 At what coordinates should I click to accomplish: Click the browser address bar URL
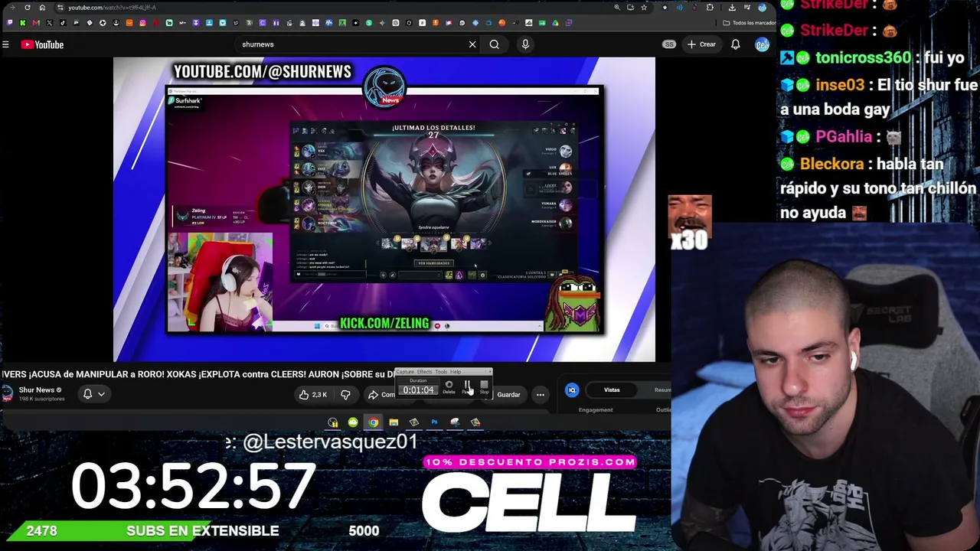(x=113, y=8)
